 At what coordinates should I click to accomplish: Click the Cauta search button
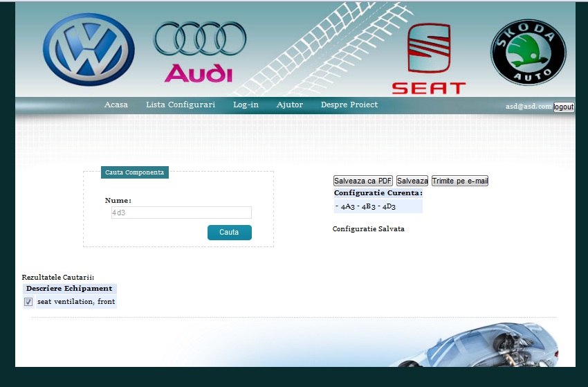pos(230,233)
